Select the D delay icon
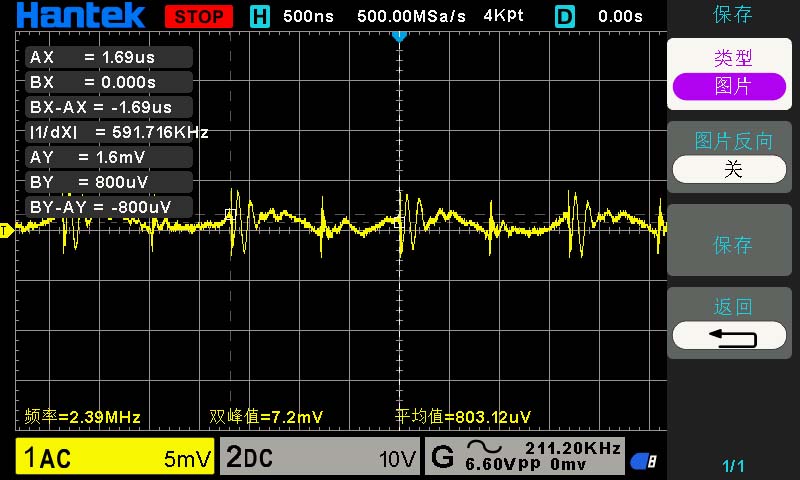Viewport: 800px width, 480px height. (565, 16)
